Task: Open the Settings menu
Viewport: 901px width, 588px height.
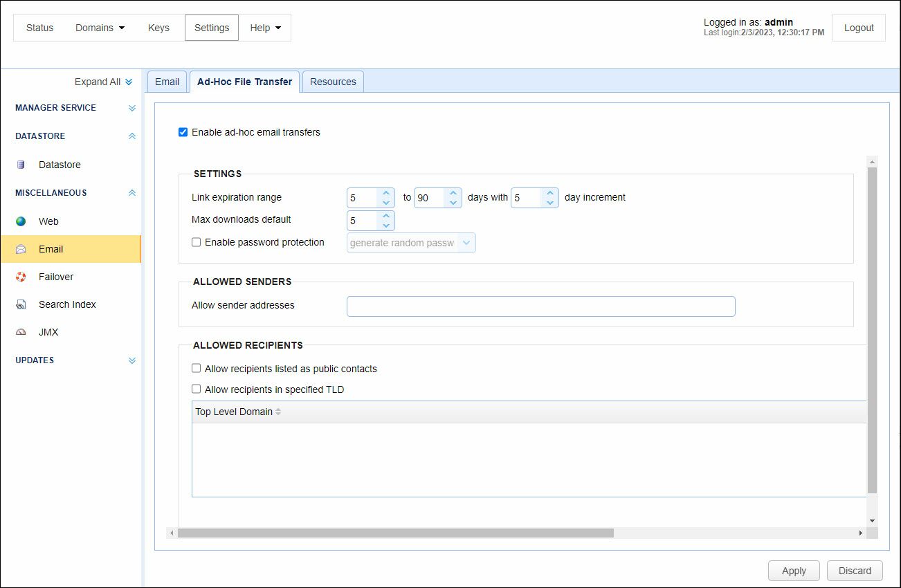Action: click(x=212, y=28)
